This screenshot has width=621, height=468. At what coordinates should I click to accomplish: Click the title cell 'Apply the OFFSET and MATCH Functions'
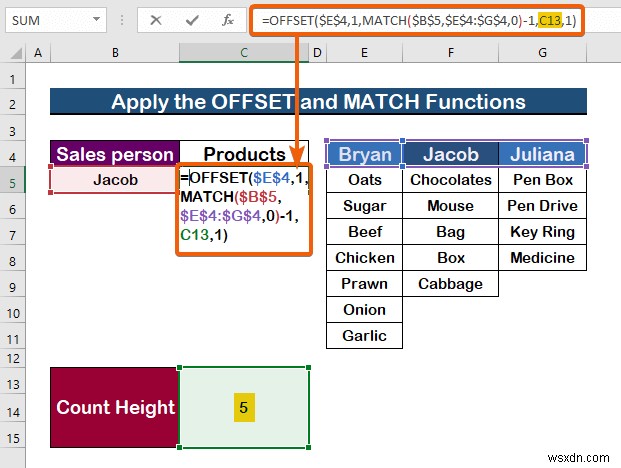(318, 102)
